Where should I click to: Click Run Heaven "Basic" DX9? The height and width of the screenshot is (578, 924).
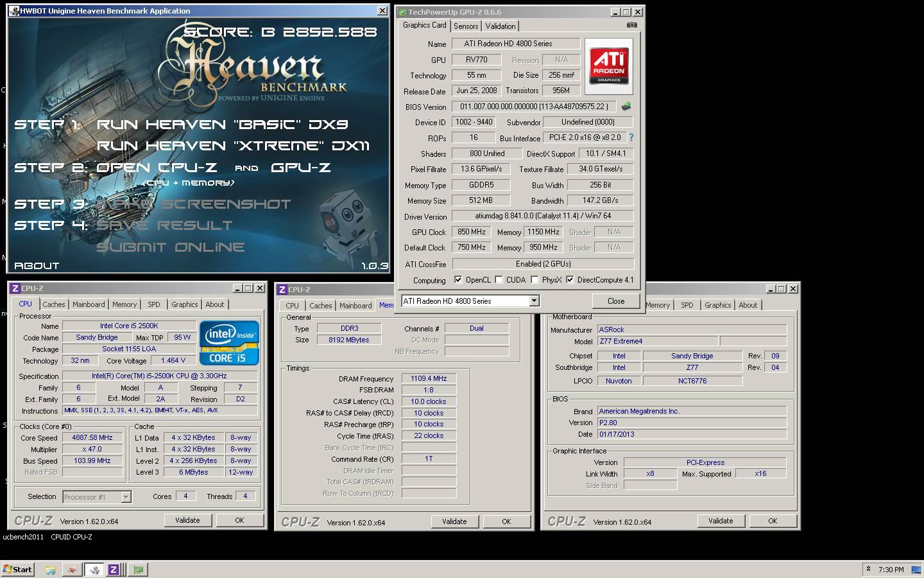pos(223,125)
